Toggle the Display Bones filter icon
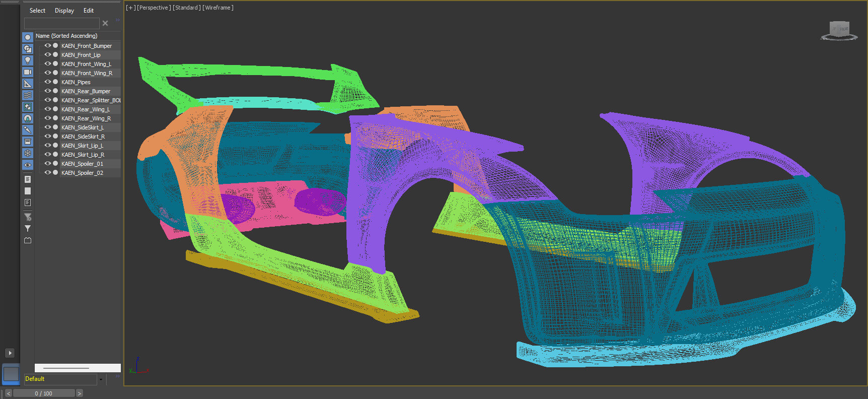The height and width of the screenshot is (399, 868). 28,130
